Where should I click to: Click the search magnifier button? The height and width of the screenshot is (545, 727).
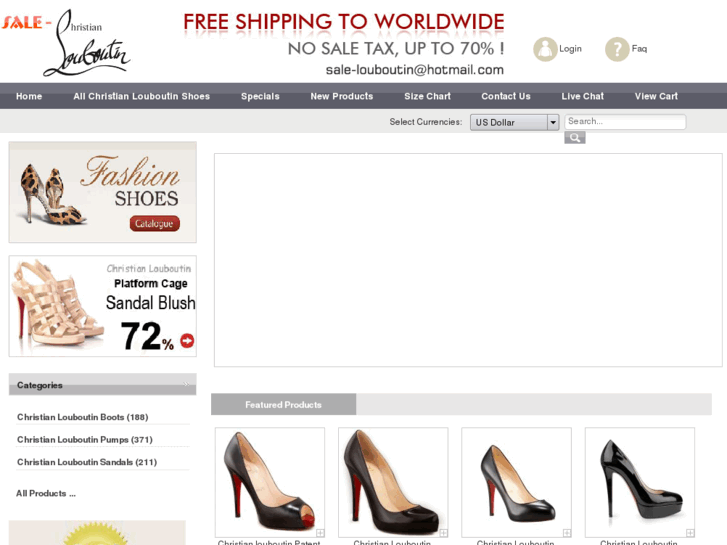point(574,137)
